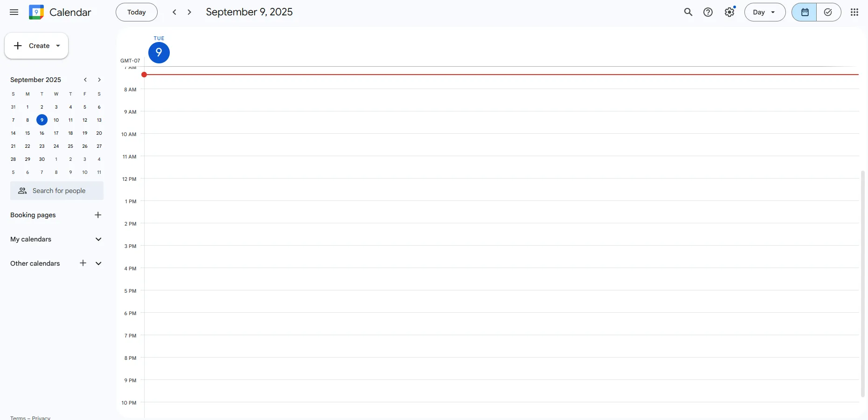Open the Search for people field

click(x=56, y=191)
